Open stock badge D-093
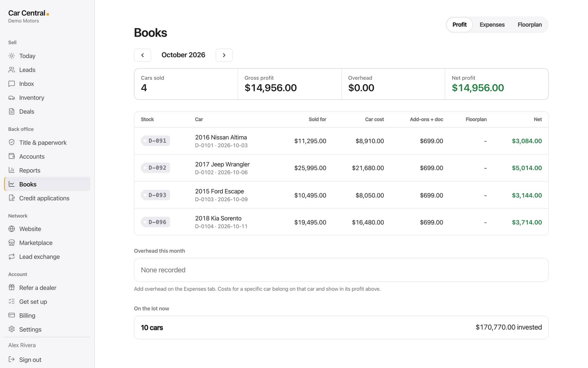This screenshot has width=588, height=368. coord(155,195)
